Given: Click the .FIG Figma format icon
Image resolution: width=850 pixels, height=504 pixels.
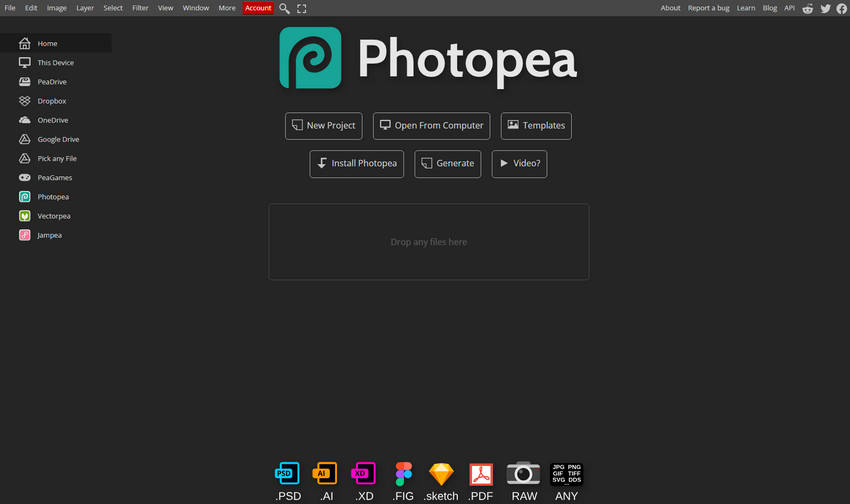Looking at the screenshot, I should [403, 474].
